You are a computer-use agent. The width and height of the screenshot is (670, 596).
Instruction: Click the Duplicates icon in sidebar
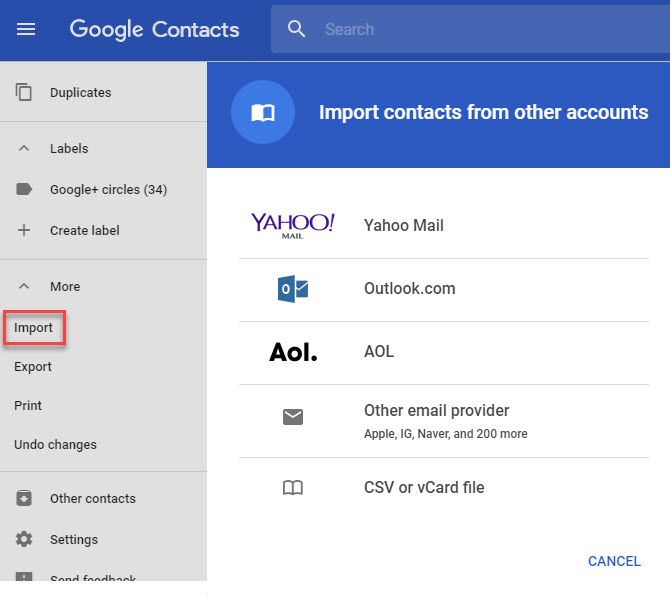click(24, 92)
